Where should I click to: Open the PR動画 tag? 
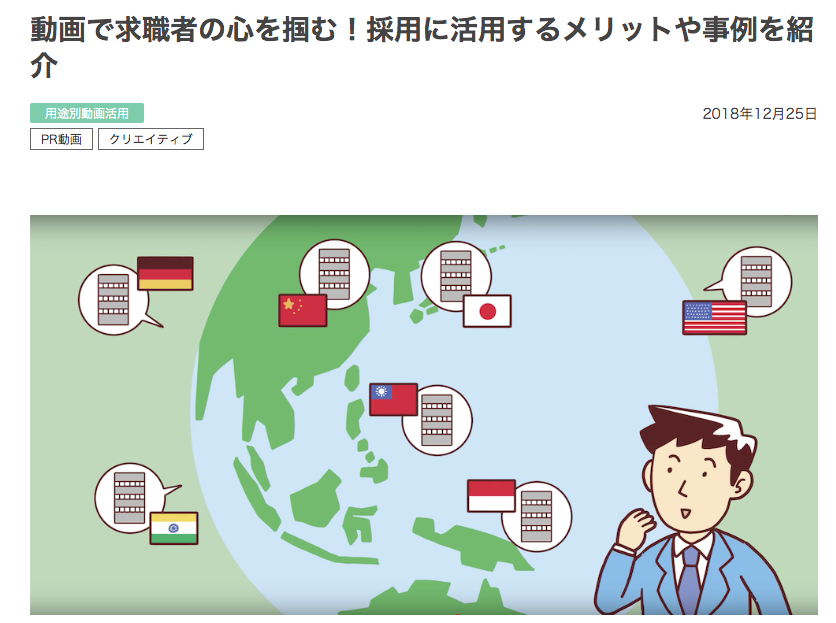point(61,139)
